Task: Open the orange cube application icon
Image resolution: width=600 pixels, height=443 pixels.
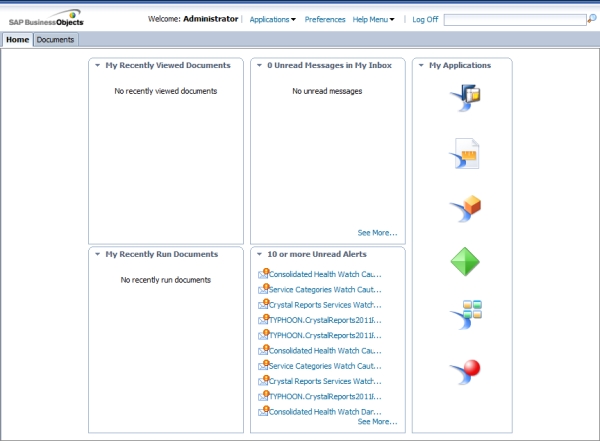Action: click(x=466, y=208)
